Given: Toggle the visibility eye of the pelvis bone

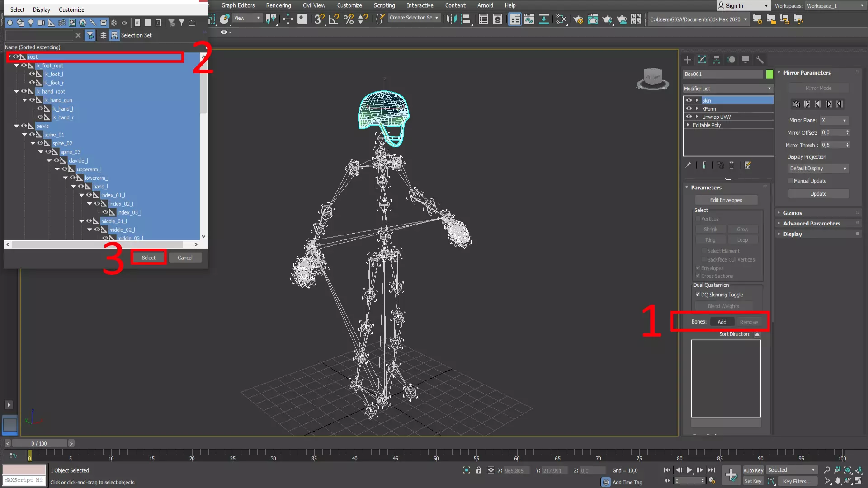Looking at the screenshot, I should [x=24, y=126].
